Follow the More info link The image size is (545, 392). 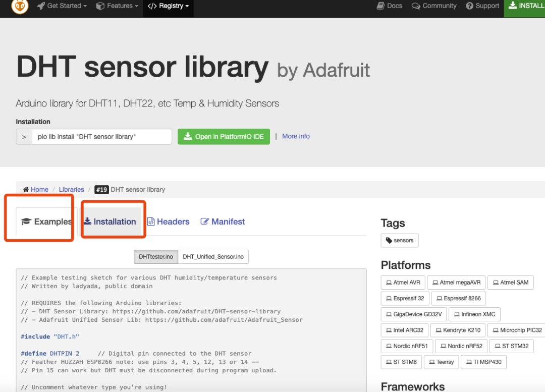point(296,136)
